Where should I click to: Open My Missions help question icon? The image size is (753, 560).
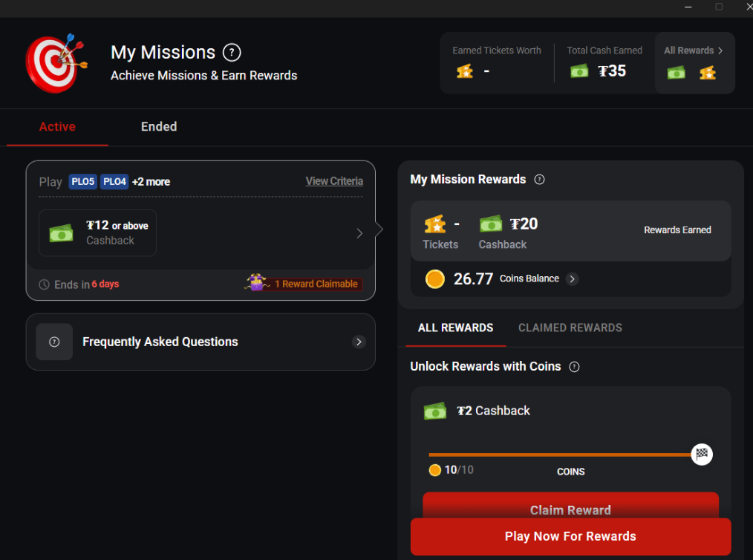pyautogui.click(x=232, y=52)
